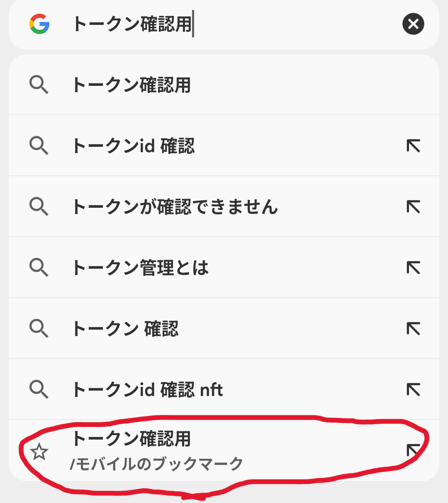The image size is (448, 503).
Task: Tap the magnifier icon beside トークン管理とは
Action: click(x=39, y=267)
